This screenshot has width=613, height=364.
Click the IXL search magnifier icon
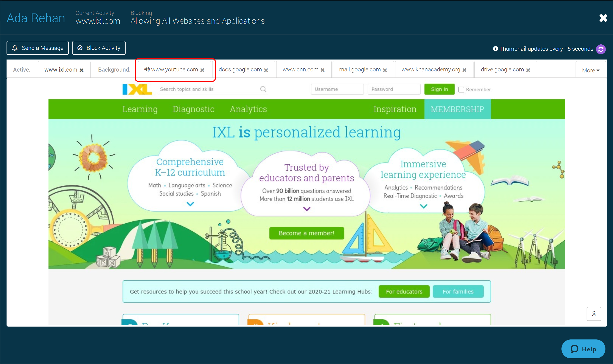(263, 89)
